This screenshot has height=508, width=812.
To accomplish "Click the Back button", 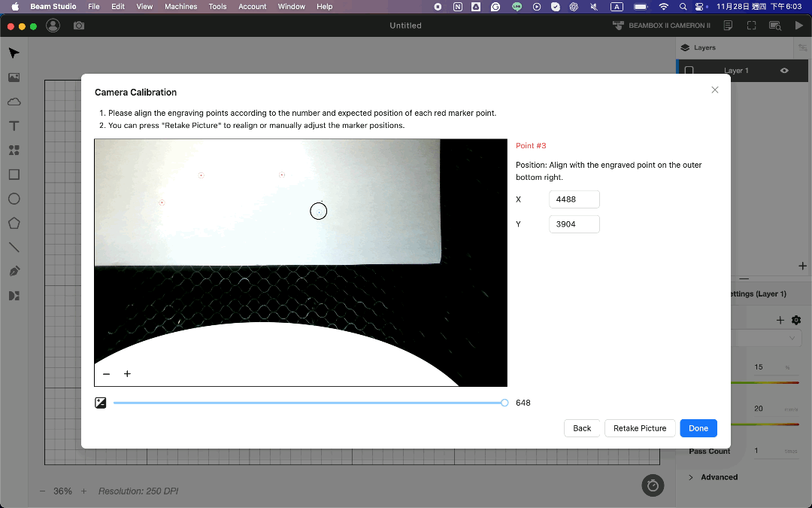I will pos(582,428).
